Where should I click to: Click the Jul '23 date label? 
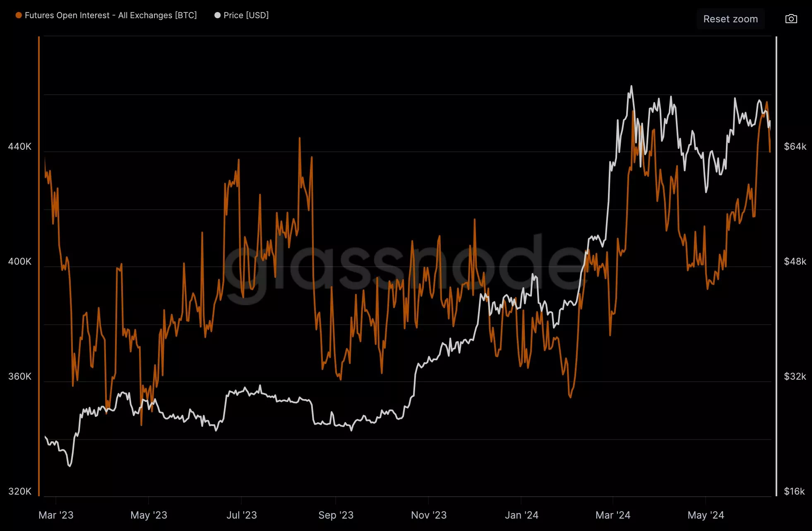point(242,515)
